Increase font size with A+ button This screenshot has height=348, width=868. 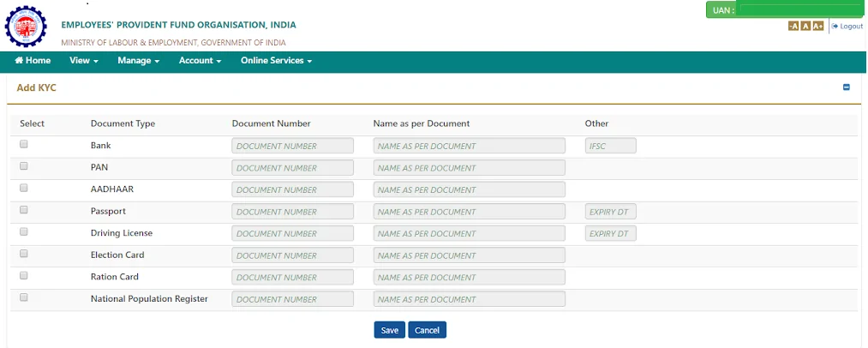coord(818,26)
